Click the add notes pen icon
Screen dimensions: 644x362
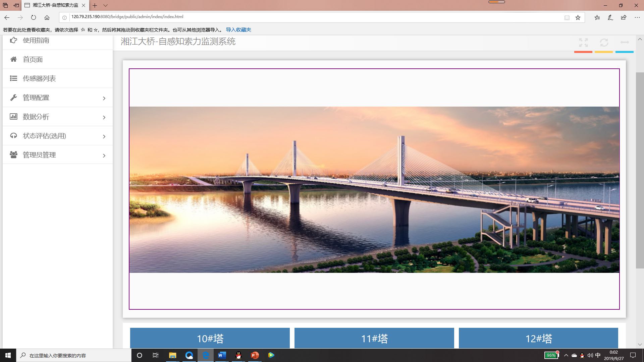[610, 17]
